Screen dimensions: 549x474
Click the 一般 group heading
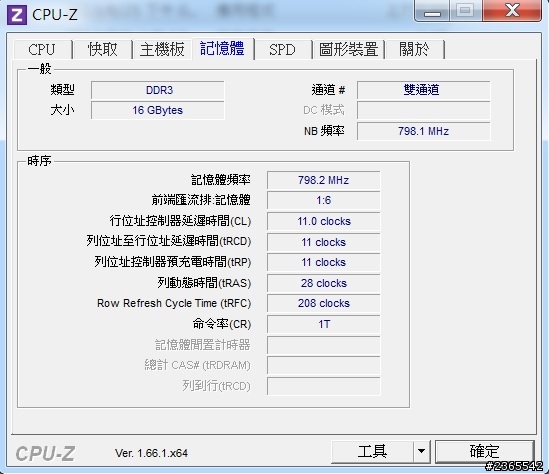pyautogui.click(x=39, y=69)
